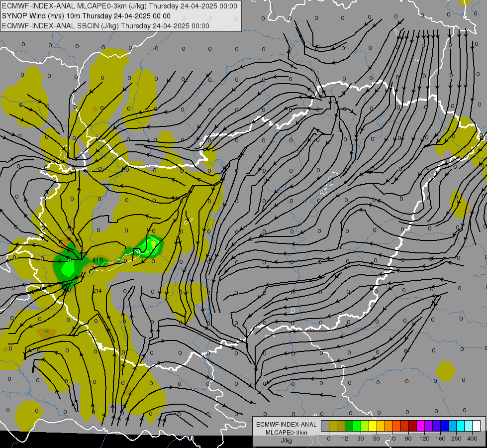Click the SBCIN title line

click(105, 26)
